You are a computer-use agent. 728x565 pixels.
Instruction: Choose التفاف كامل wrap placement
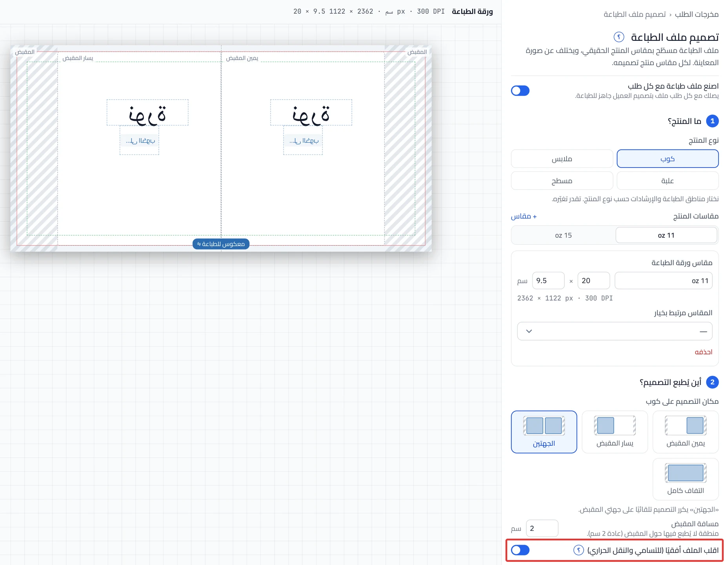pos(685,479)
